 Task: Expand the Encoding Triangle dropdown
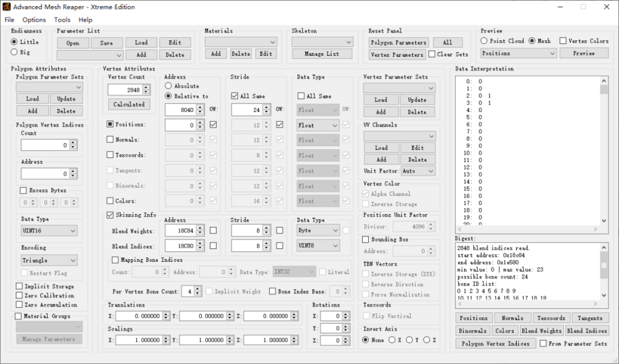tap(49, 261)
